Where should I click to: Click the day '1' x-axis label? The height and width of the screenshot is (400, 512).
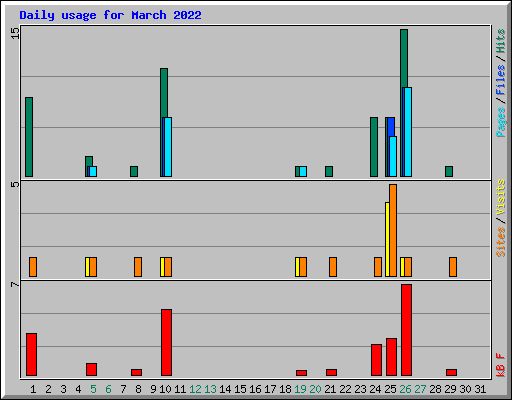(33, 389)
